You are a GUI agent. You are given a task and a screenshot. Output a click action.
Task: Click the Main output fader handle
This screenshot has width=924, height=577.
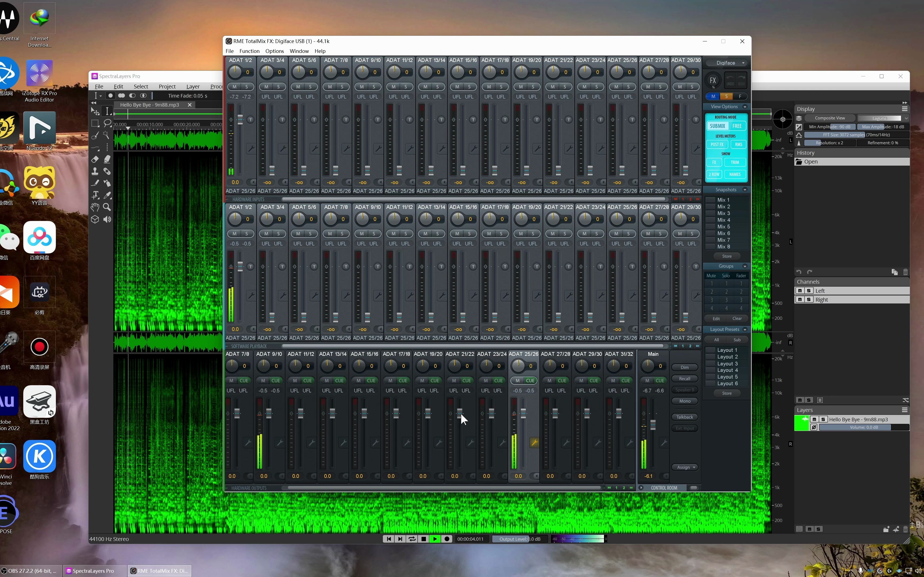point(653,425)
